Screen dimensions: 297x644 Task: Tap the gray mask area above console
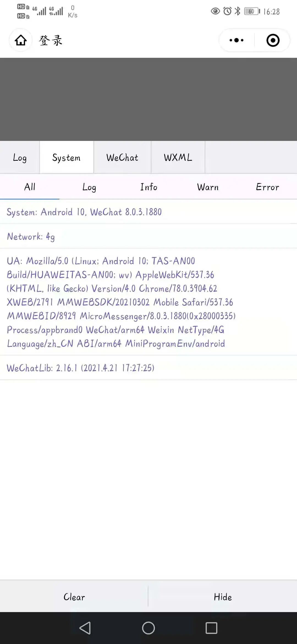click(148, 99)
